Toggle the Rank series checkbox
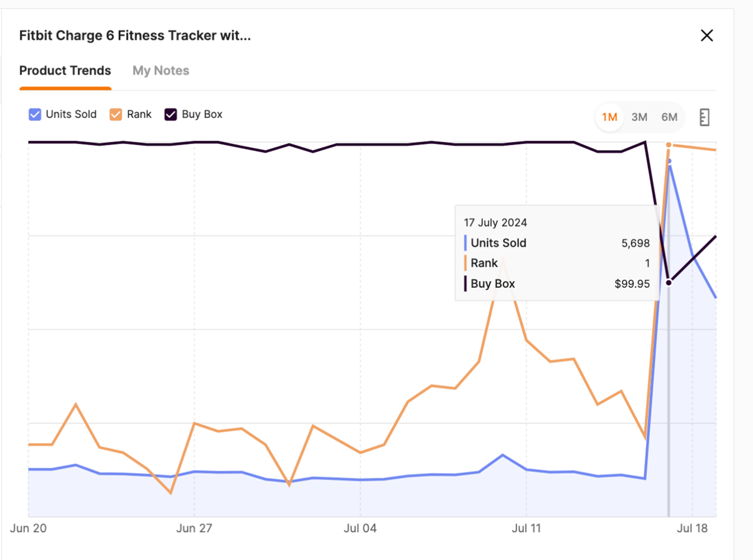The width and height of the screenshot is (753, 560). (x=116, y=114)
